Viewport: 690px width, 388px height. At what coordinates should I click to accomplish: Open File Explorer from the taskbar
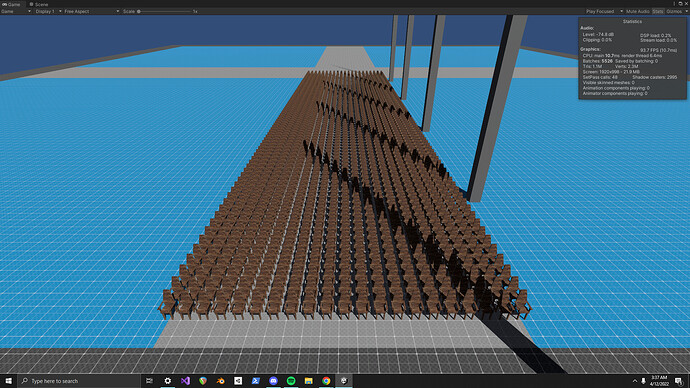(308, 381)
